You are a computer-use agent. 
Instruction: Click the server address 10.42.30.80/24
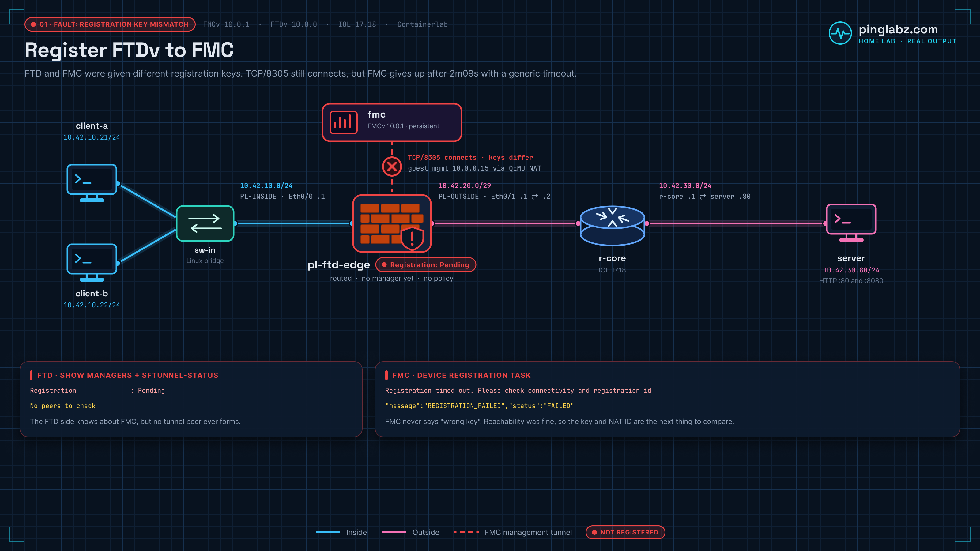[x=851, y=270]
